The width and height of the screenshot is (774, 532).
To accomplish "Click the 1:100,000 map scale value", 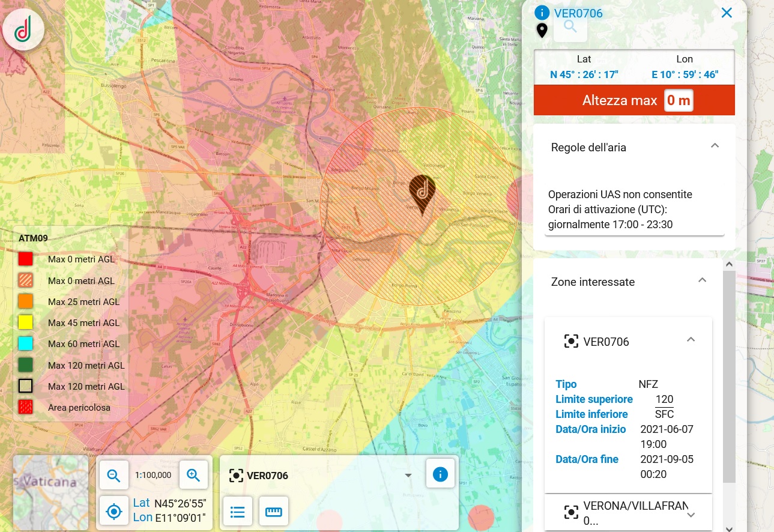I will (153, 475).
